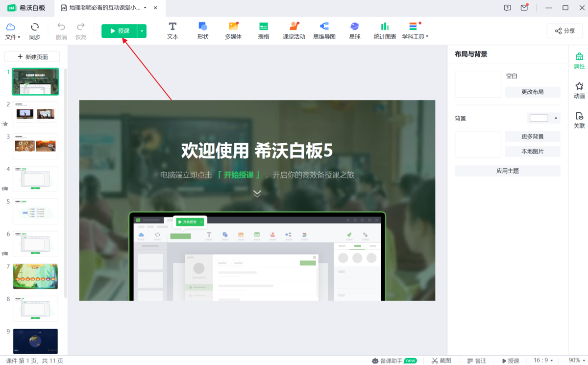
Task: Open the 16:9 aspect ratio dropdown
Action: pyautogui.click(x=543, y=361)
